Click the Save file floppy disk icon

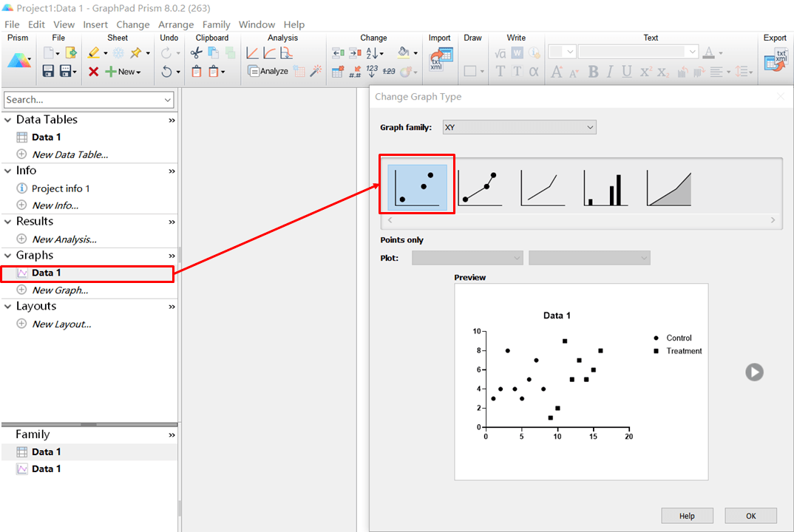click(48, 72)
